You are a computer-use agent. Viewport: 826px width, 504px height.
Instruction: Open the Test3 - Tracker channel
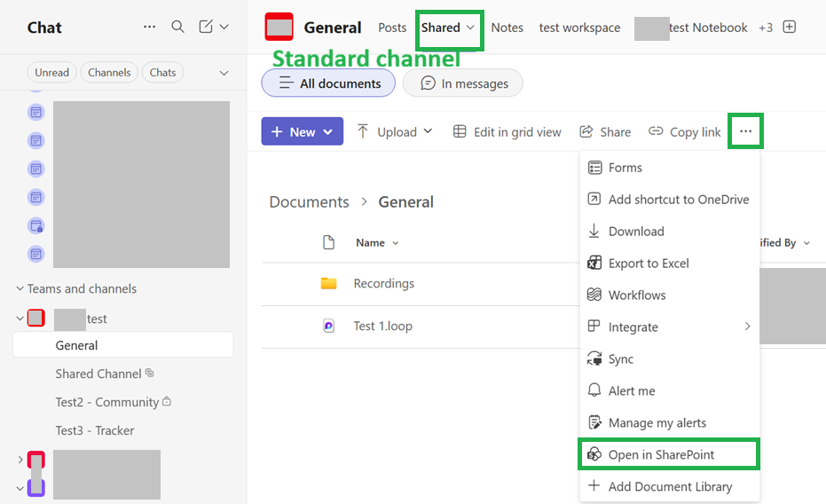[95, 430]
